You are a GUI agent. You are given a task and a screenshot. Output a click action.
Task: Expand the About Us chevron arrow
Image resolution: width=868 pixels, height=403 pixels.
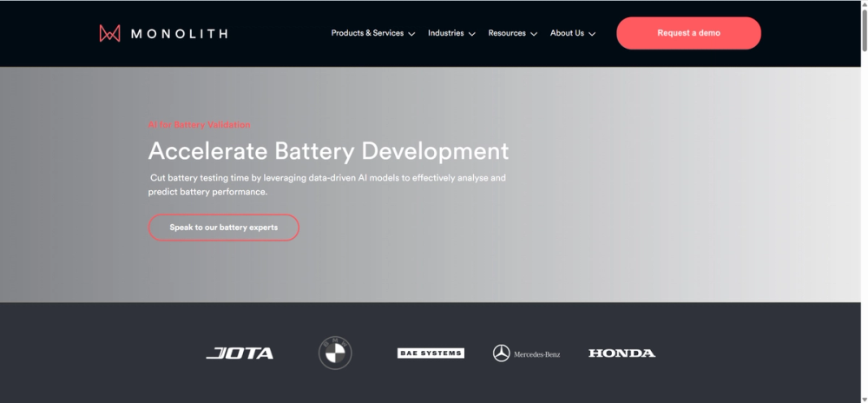click(x=592, y=34)
